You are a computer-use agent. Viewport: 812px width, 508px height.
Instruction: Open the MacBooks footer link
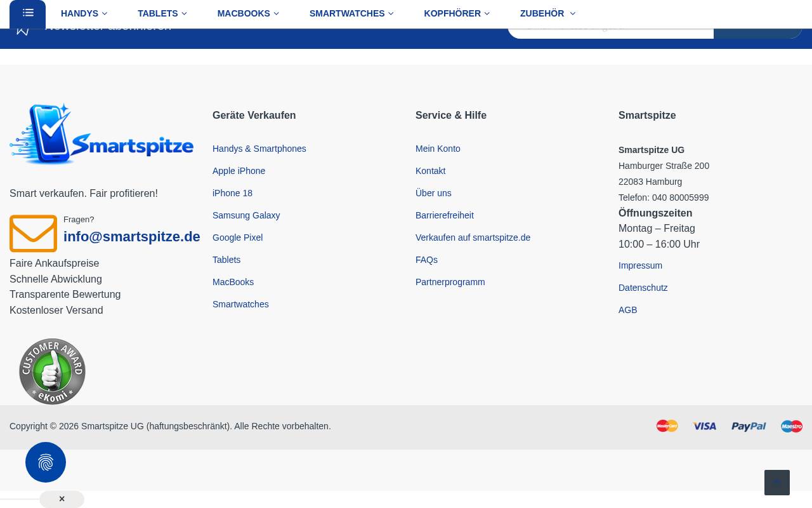point(233,282)
